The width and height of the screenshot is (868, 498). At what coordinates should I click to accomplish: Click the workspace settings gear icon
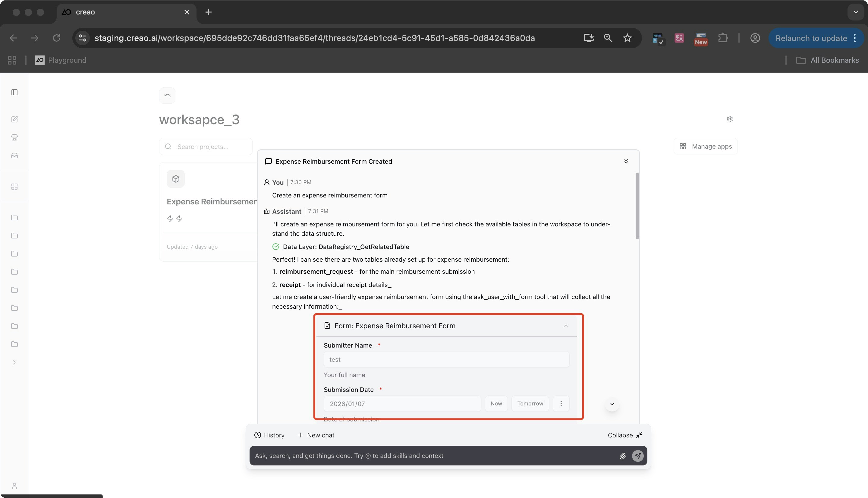pyautogui.click(x=730, y=119)
